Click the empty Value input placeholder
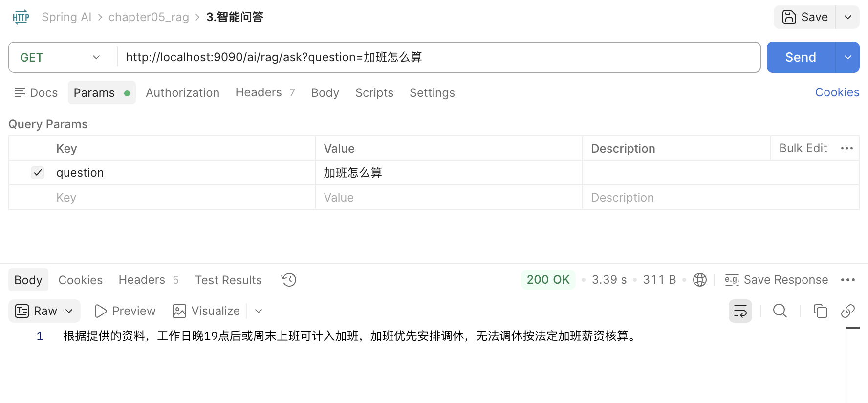The image size is (868, 403). pyautogui.click(x=449, y=197)
